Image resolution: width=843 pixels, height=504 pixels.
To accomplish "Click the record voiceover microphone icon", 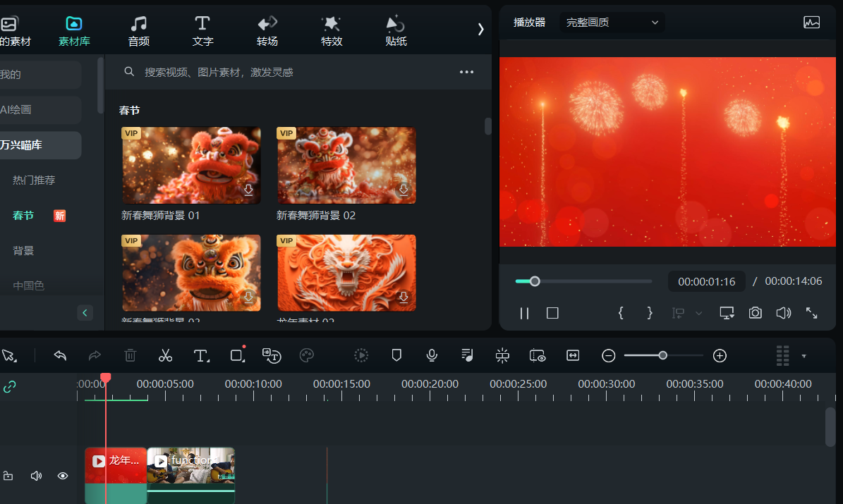I will [x=432, y=355].
